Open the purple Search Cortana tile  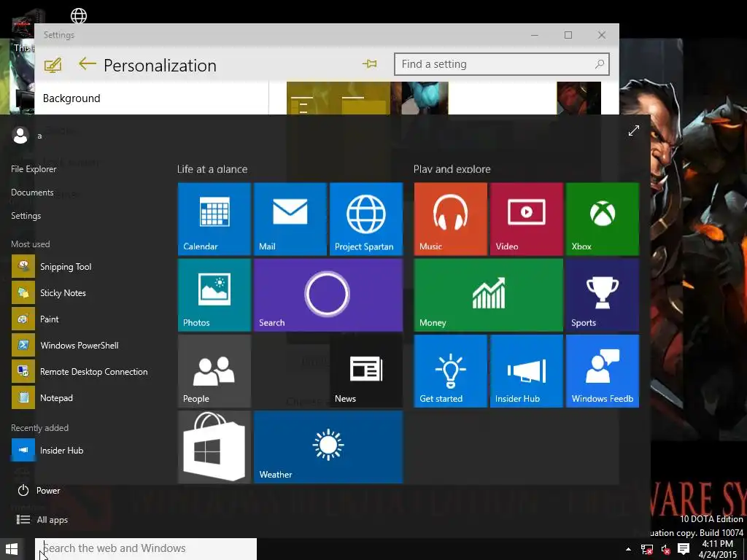click(x=328, y=295)
